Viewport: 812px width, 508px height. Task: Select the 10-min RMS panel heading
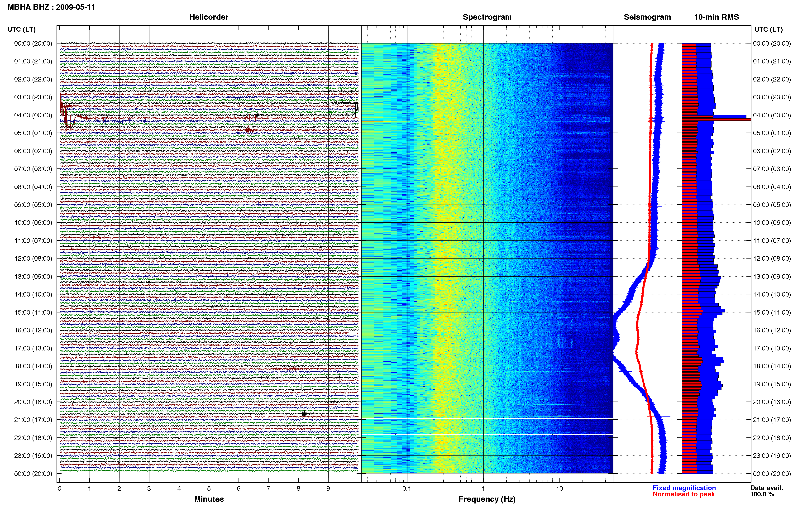pos(716,17)
